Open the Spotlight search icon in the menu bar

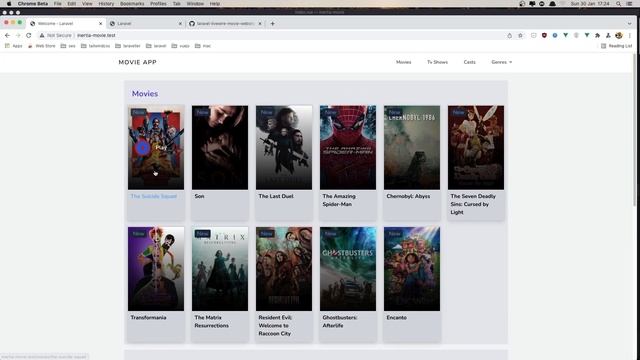(x=619, y=4)
